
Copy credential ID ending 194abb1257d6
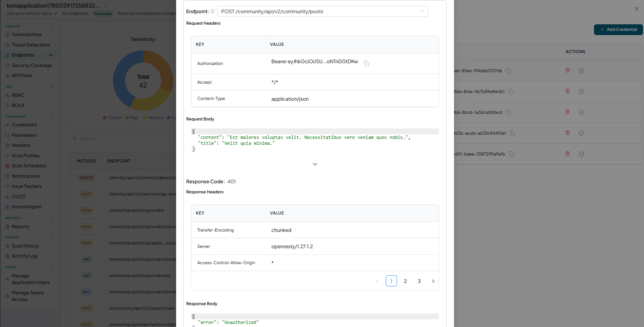[508, 71]
